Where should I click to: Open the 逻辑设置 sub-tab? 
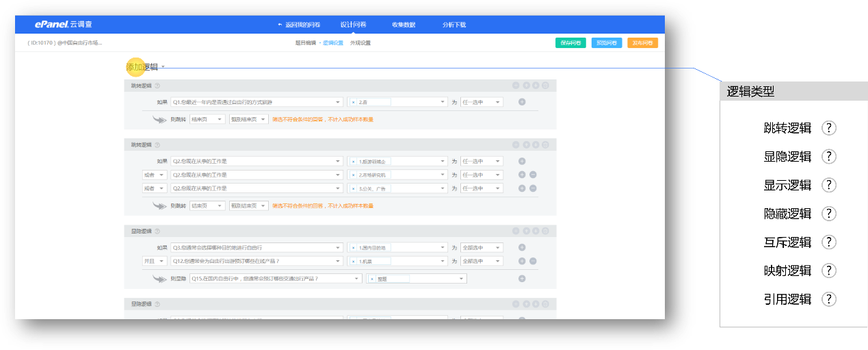[x=333, y=42]
